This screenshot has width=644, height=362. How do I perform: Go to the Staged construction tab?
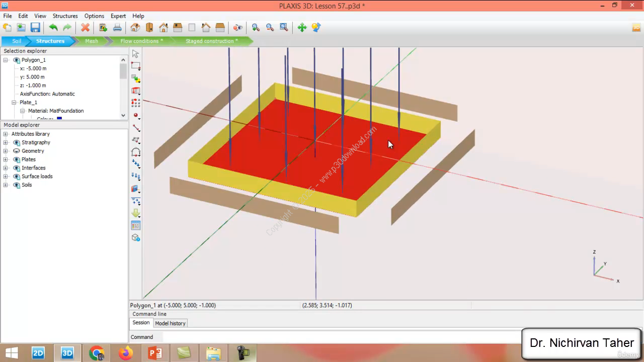point(212,41)
